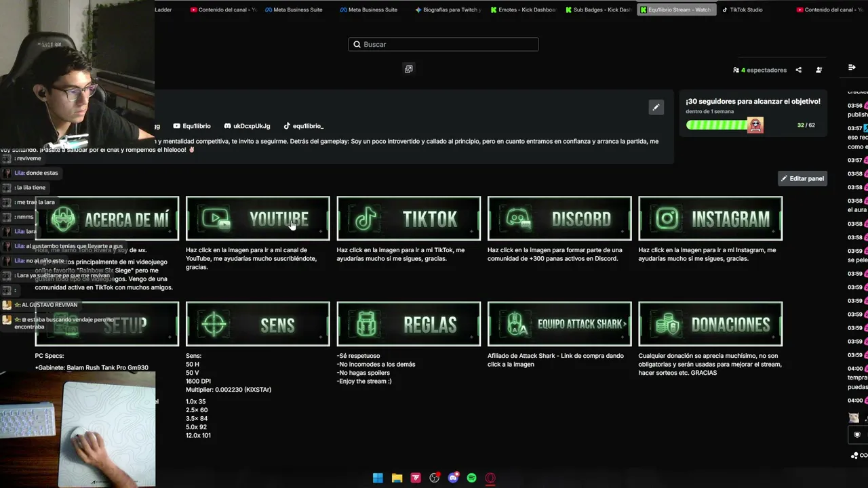Viewport: 868px width, 488px height.
Task: Click the '12.0x 101' sens value
Action: (x=198, y=435)
